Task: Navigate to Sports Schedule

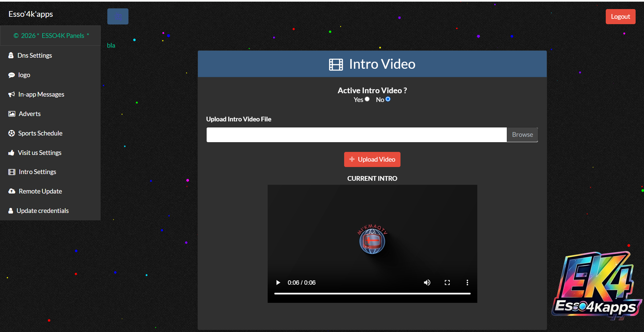Action: [50, 133]
